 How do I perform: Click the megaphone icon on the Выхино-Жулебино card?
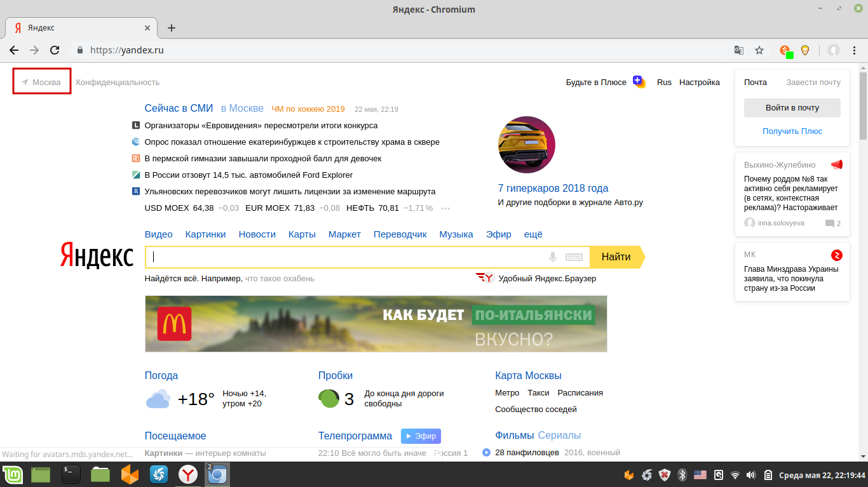pos(836,164)
